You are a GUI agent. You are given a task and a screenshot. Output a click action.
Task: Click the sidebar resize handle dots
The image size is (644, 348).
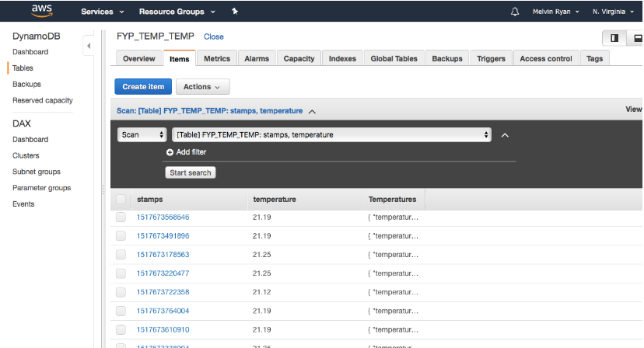point(103,190)
